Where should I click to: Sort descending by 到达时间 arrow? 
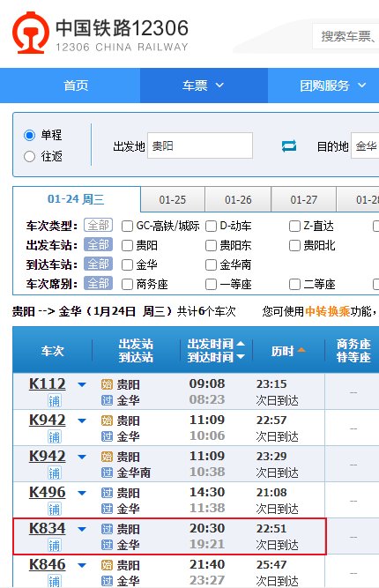pyautogui.click(x=241, y=357)
